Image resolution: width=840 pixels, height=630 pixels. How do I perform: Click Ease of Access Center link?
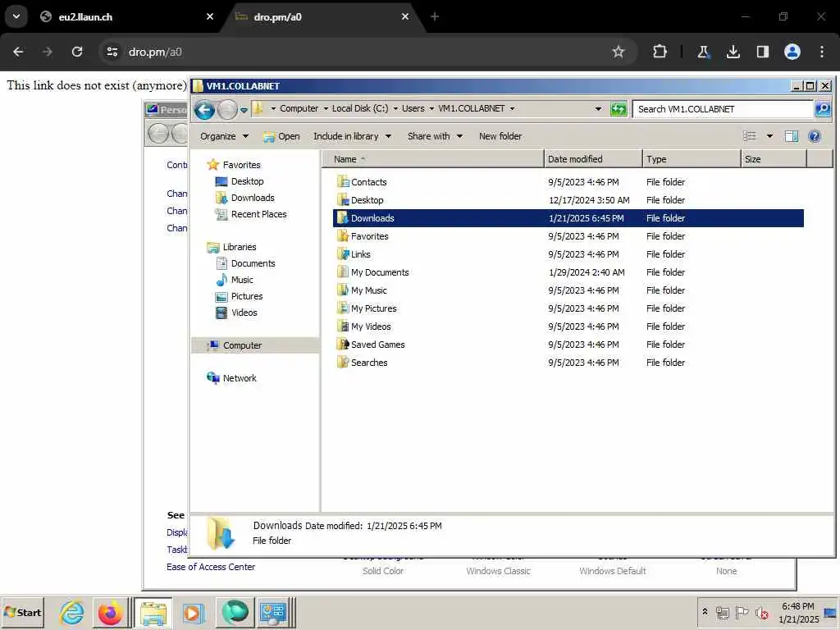[211, 567]
